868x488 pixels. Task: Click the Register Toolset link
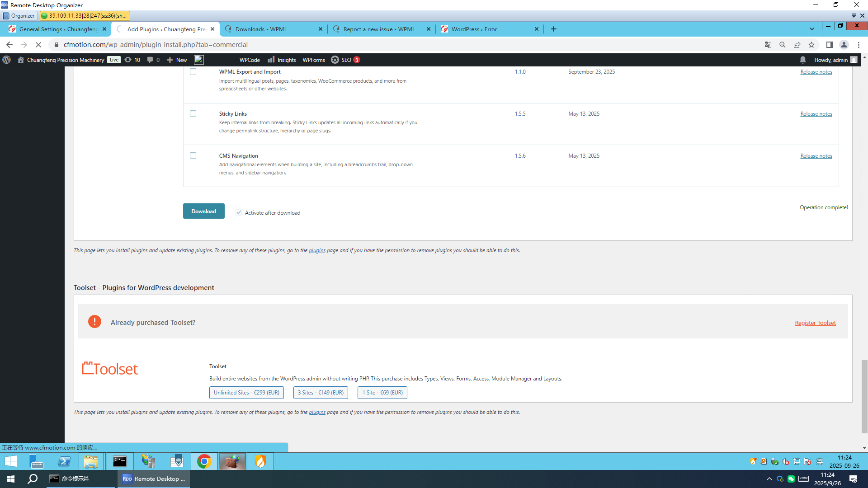tap(815, 323)
